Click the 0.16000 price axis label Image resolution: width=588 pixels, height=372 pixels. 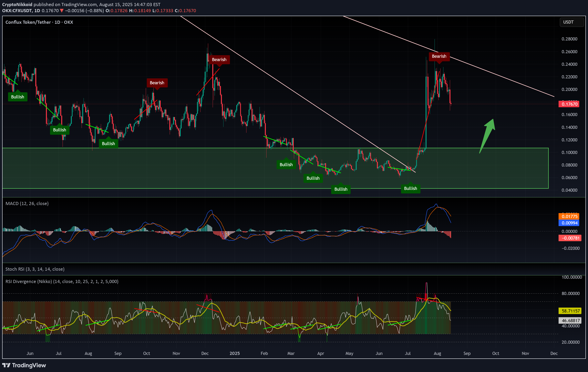click(569, 114)
